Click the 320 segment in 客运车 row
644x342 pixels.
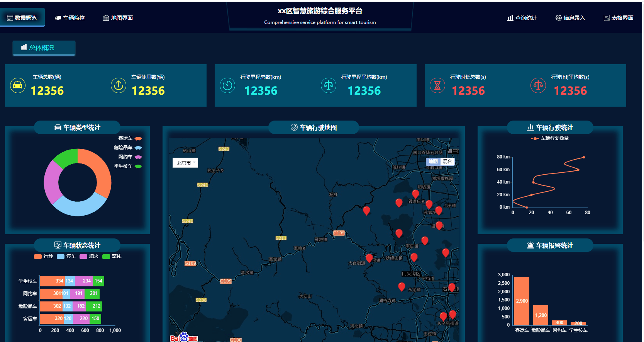click(x=52, y=318)
